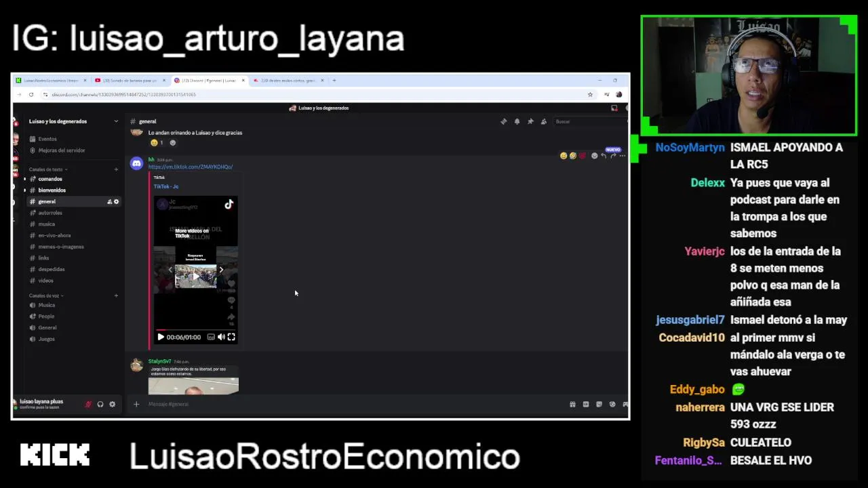Viewport: 868px width, 488px height.
Task: Invite people icon on general channel
Action: [109, 201]
